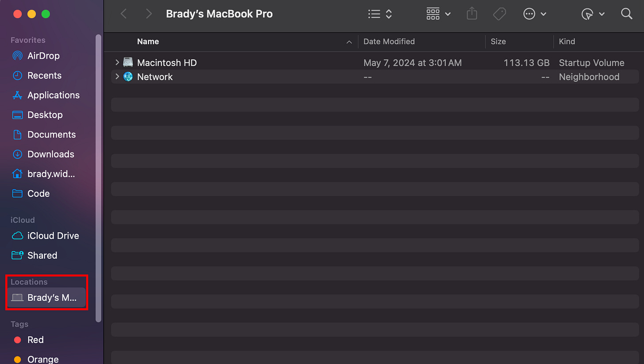The width and height of the screenshot is (644, 364).
Task: Sort by Date Modified column header
Action: [389, 42]
